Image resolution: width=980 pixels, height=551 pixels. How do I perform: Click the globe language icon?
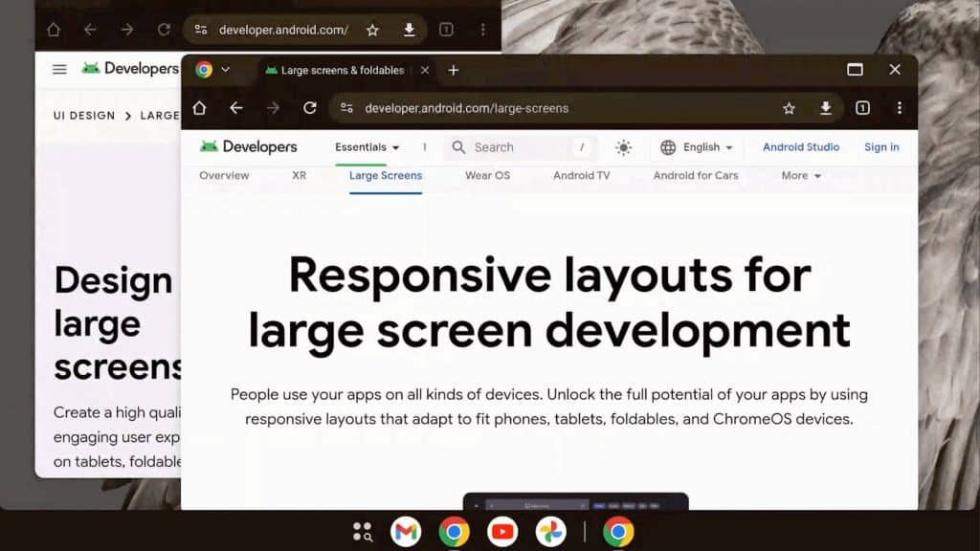(668, 147)
